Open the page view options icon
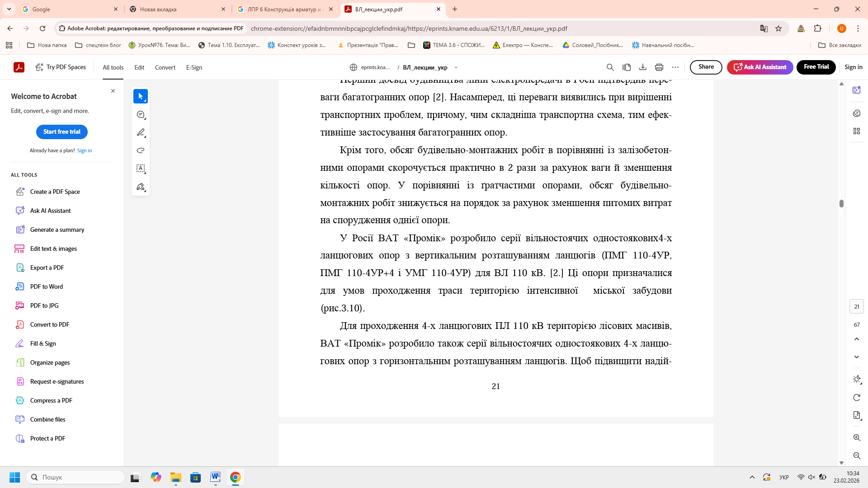Viewport: 868px width, 488px height. tap(626, 67)
